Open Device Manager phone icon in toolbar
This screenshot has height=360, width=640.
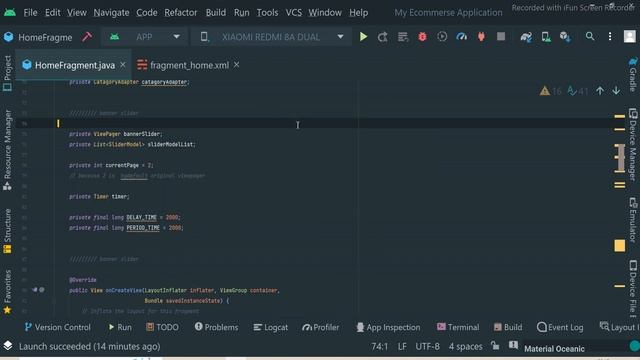coord(546,37)
